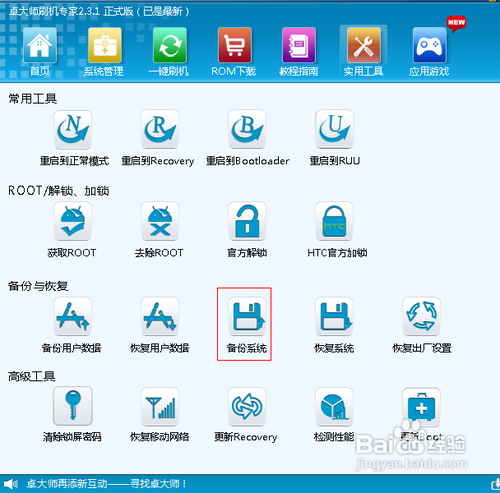Click the 更新Recovery arrows icon
The height and width of the screenshot is (493, 500).
coord(247,406)
